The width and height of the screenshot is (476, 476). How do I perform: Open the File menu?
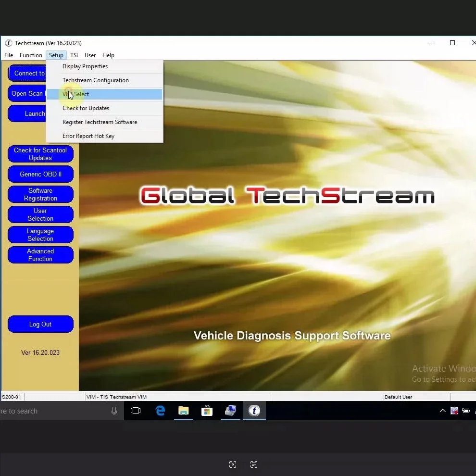tap(9, 55)
